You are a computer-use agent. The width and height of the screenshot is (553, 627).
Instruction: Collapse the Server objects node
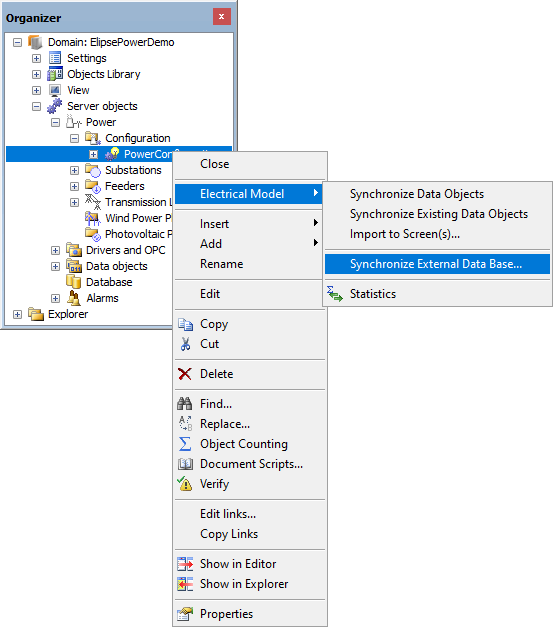point(36,106)
